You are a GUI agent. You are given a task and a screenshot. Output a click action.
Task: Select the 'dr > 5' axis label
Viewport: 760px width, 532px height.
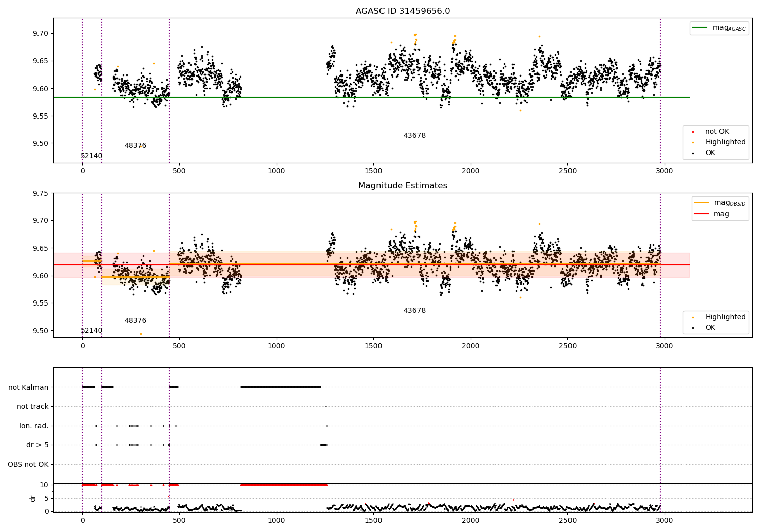click(37, 445)
